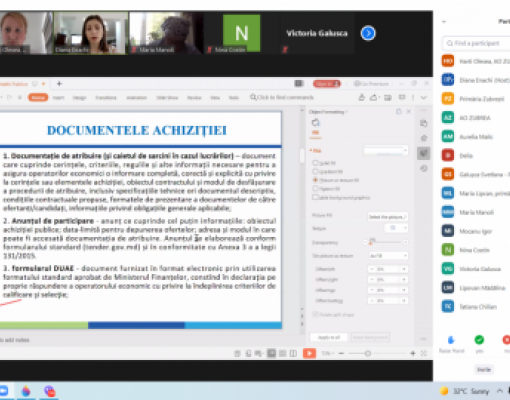
Task: Click the bottom round icon in right sidebar
Action: (x=424, y=168)
